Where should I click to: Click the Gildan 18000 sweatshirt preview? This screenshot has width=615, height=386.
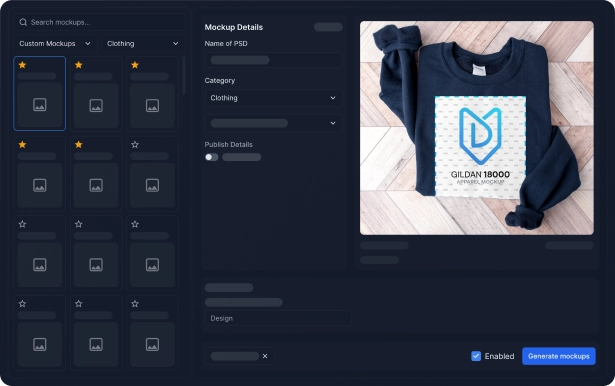pyautogui.click(x=477, y=128)
